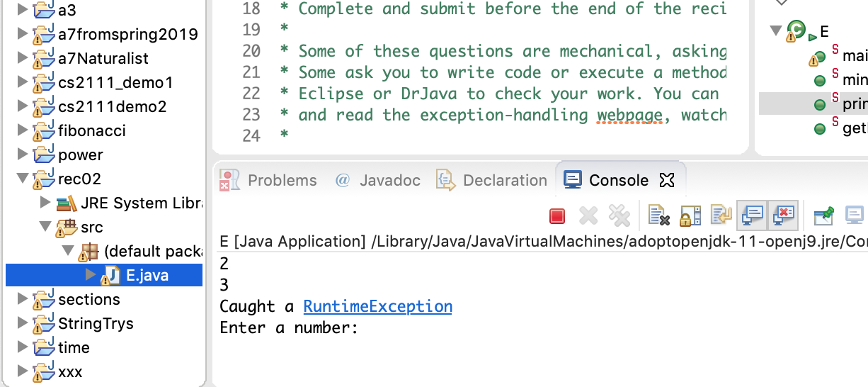Click the fibonacci project folder icon
The height and width of the screenshot is (387, 868).
[44, 131]
